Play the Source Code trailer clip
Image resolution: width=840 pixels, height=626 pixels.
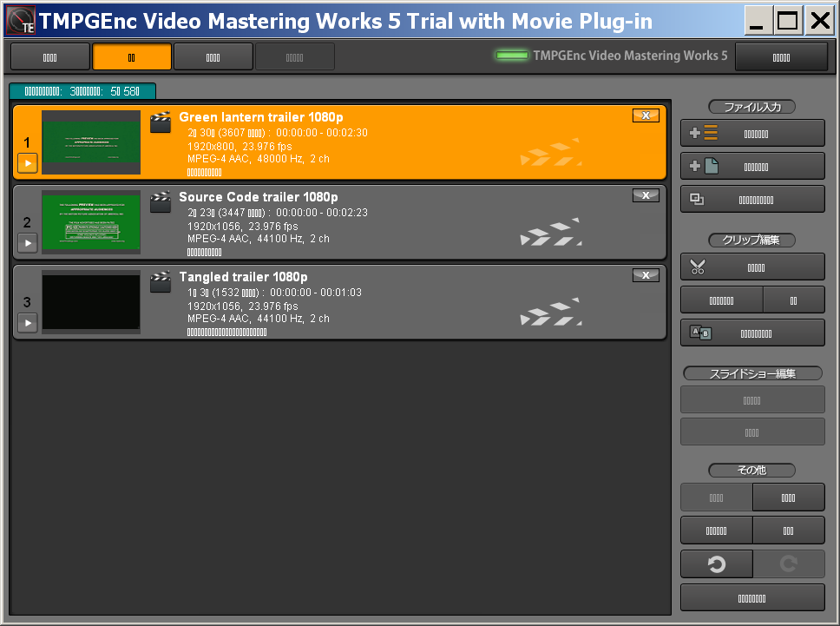pyautogui.click(x=28, y=243)
